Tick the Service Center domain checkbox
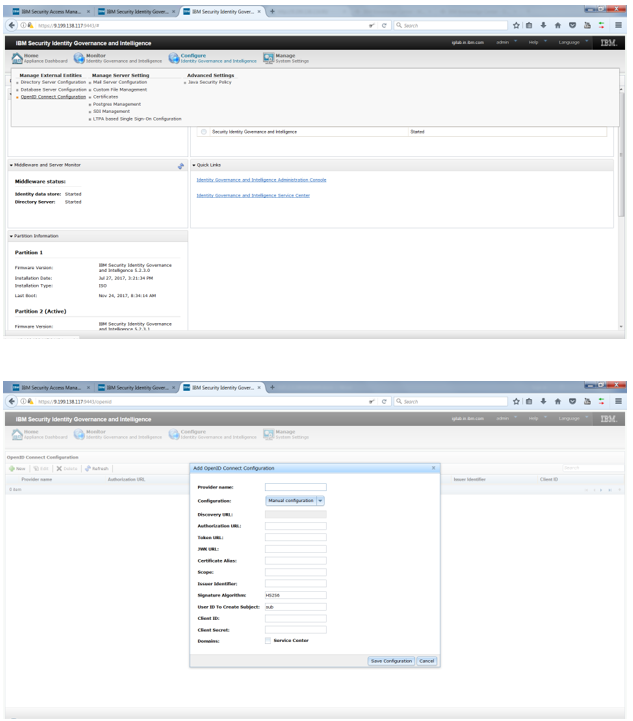 click(268, 641)
